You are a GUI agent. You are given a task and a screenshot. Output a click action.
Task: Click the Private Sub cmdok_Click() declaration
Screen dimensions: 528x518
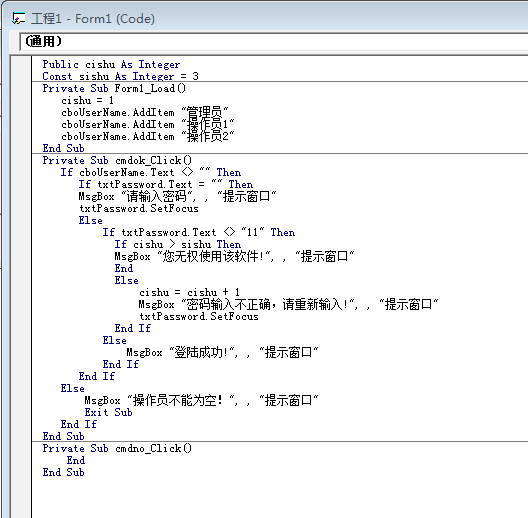click(x=117, y=160)
